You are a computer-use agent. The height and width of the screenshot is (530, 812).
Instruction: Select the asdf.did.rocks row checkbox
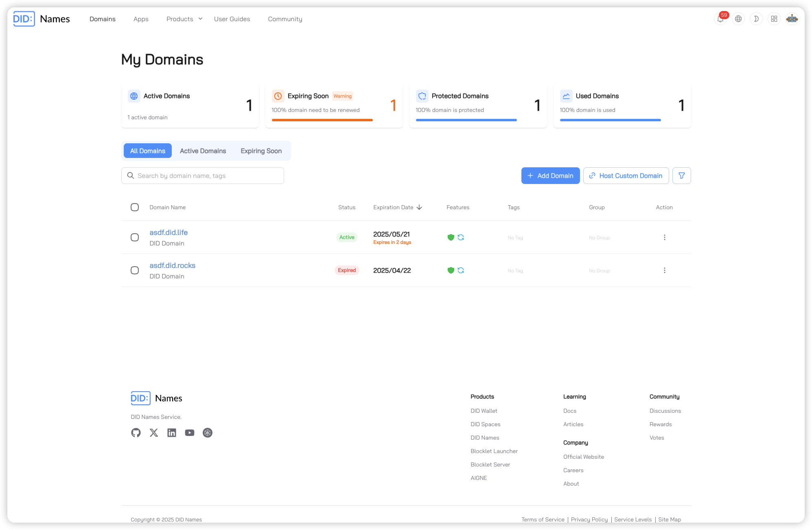135,270
